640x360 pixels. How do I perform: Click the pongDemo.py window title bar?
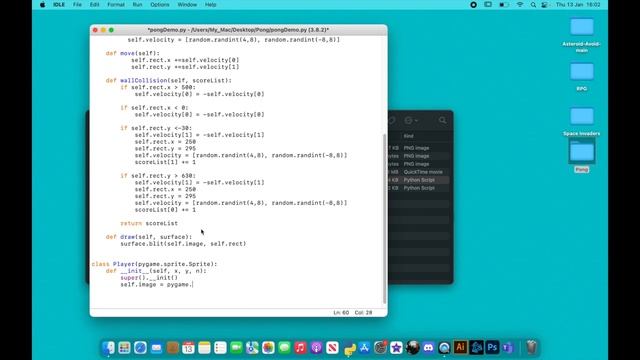coord(238,30)
